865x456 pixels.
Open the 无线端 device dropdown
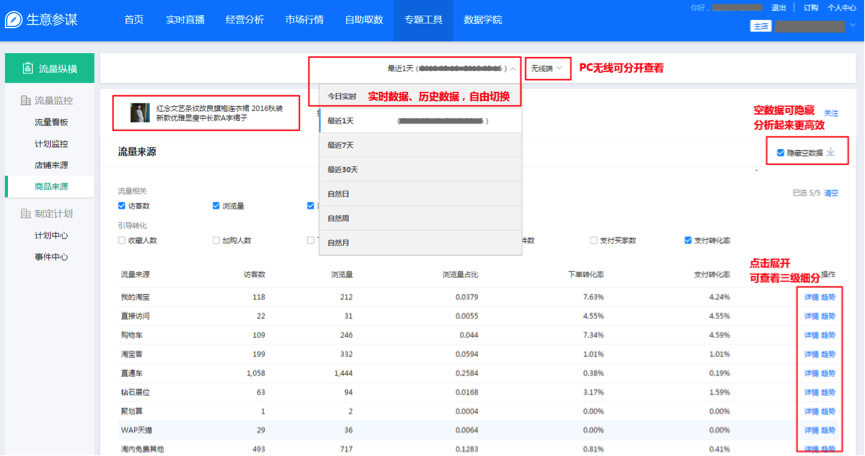(x=549, y=69)
